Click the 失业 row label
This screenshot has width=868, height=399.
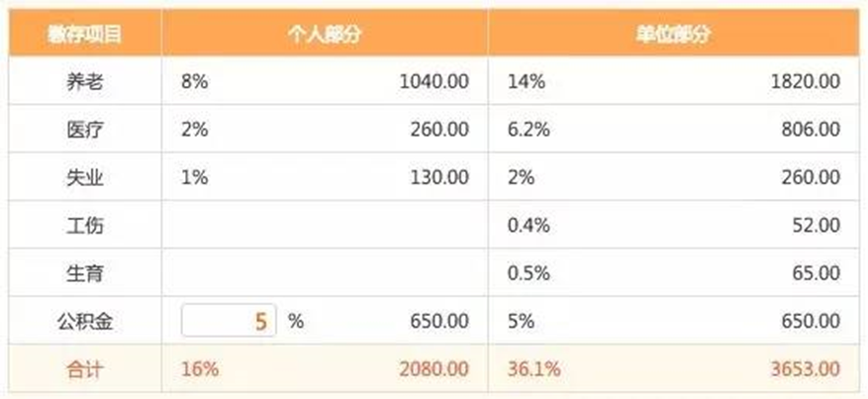[x=85, y=177]
